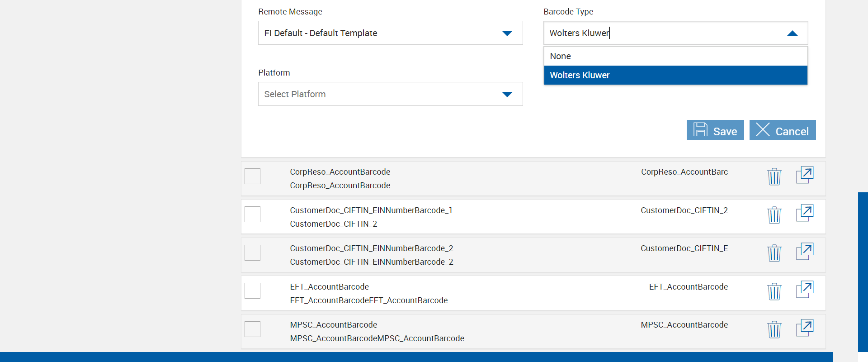Expand the Remote Message dropdown
The image size is (868, 362).
pos(507,33)
